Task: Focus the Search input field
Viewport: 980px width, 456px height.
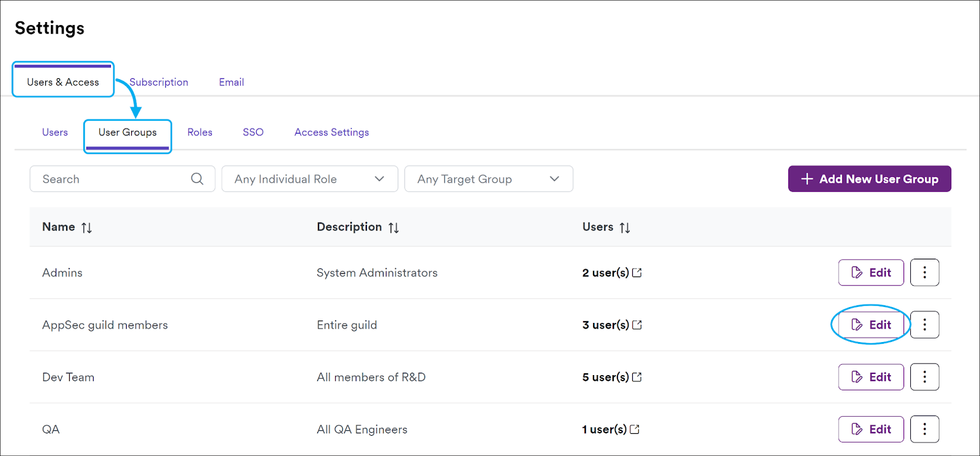Action: (x=123, y=179)
